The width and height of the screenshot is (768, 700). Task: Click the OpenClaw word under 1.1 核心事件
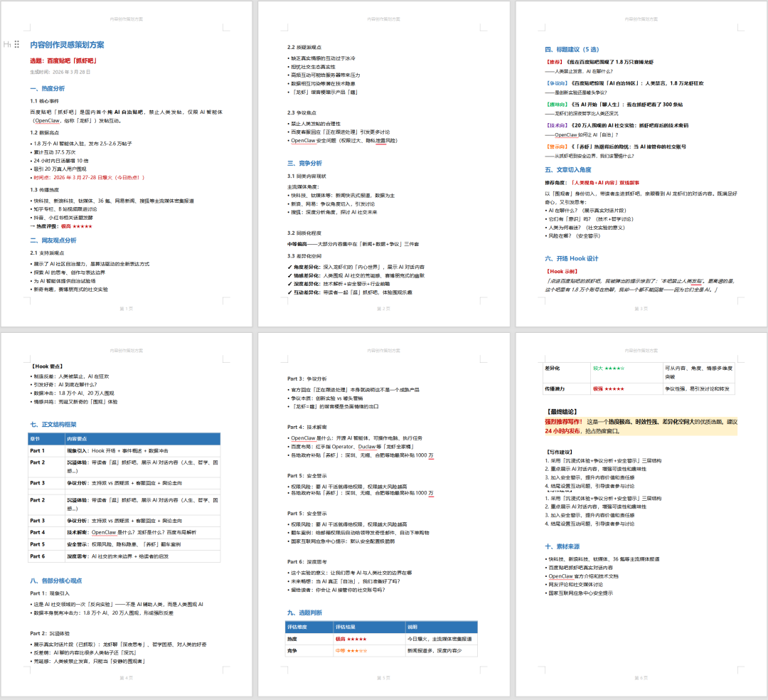point(47,121)
